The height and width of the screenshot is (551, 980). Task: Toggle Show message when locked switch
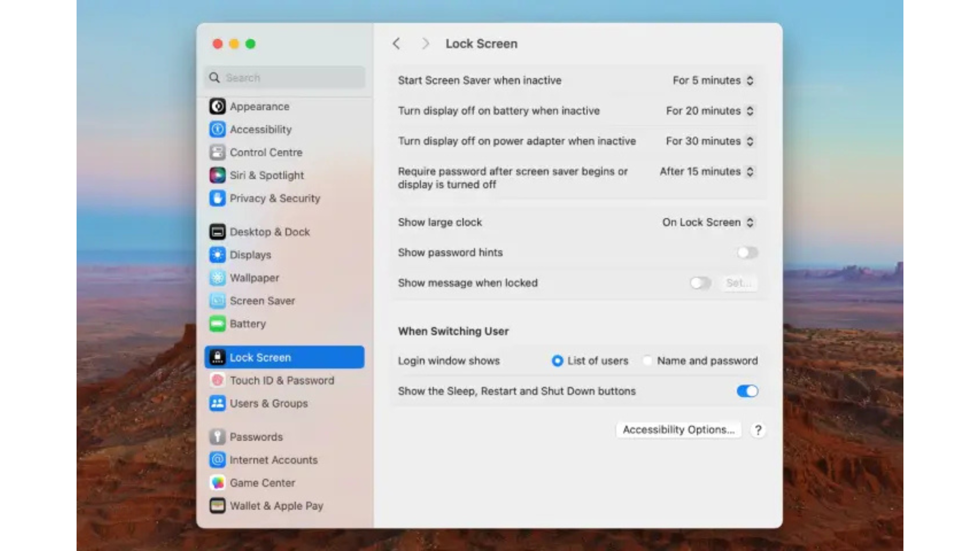tap(700, 283)
